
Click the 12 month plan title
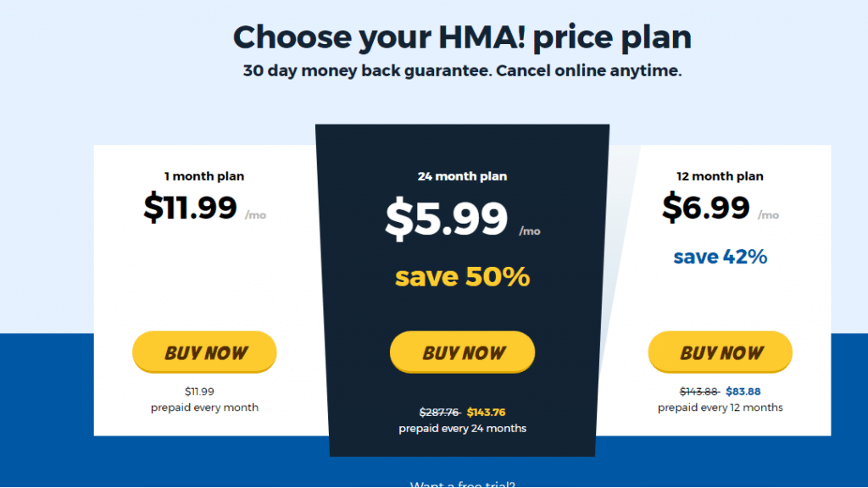pos(721,176)
